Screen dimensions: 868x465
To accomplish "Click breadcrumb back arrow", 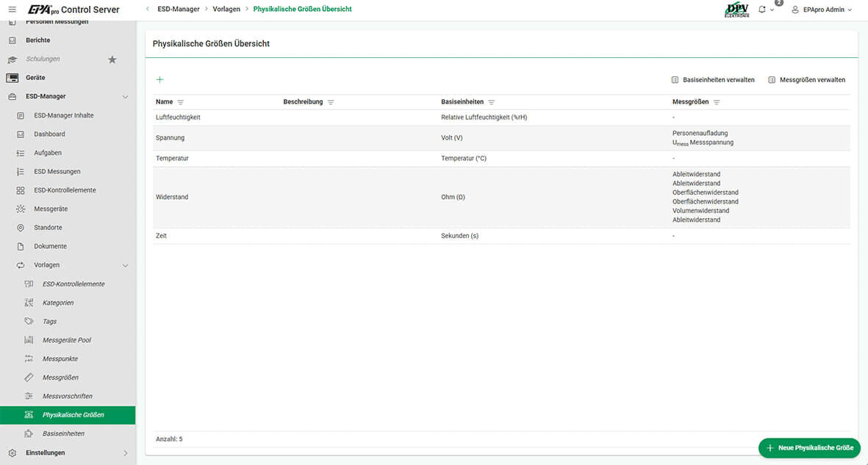I will [148, 9].
